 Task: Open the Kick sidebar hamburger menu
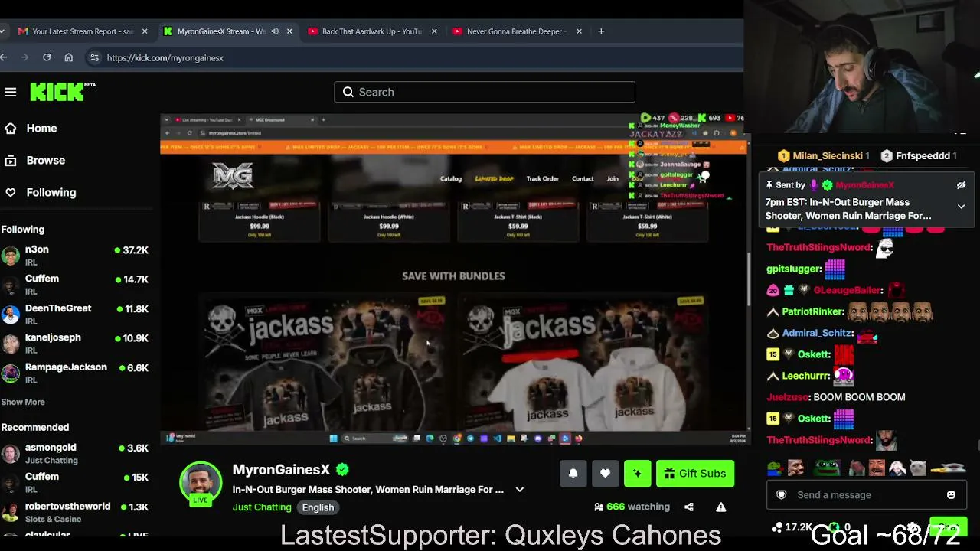pos(11,92)
